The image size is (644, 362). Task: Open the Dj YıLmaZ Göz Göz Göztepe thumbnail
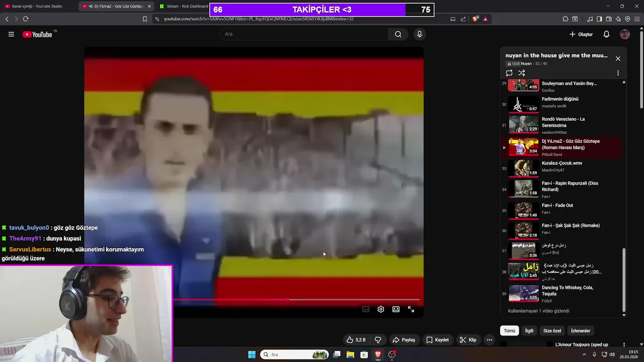click(x=523, y=147)
